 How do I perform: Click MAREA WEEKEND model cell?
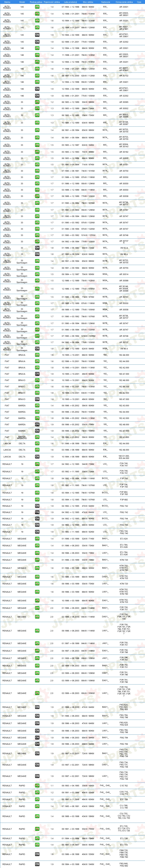tap(22, 437)
